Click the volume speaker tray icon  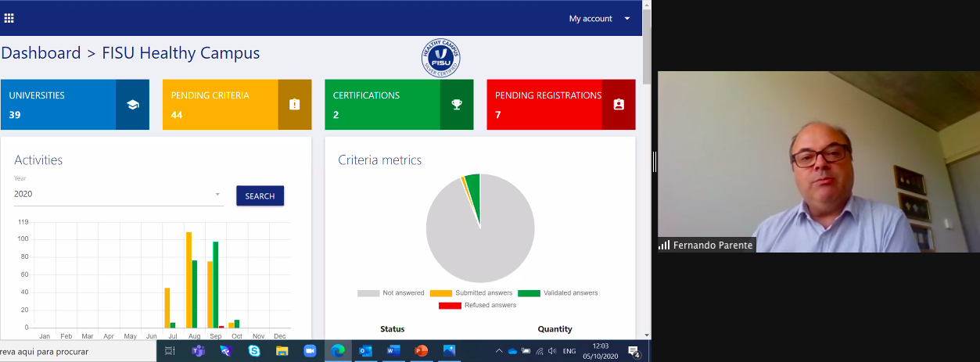[x=552, y=351]
